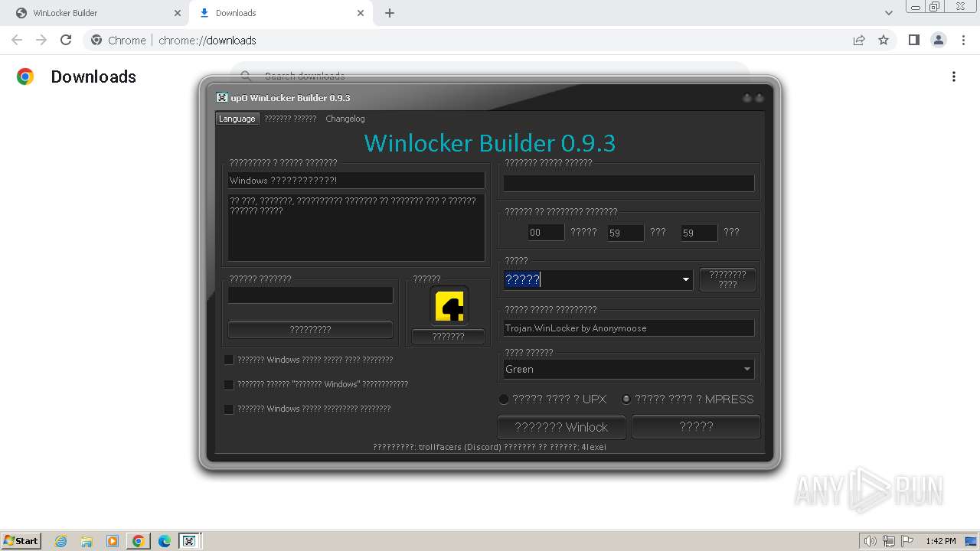This screenshot has width=980, height=551.
Task: Toggle the checkbox with quoted "Windows" text
Action: [x=229, y=384]
